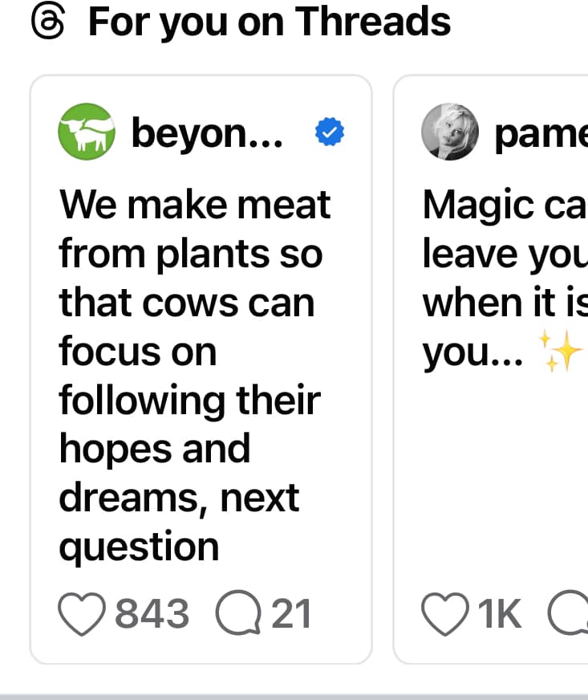Click the 21 replies count
Screen dimensions: 588x700
[x=291, y=615]
